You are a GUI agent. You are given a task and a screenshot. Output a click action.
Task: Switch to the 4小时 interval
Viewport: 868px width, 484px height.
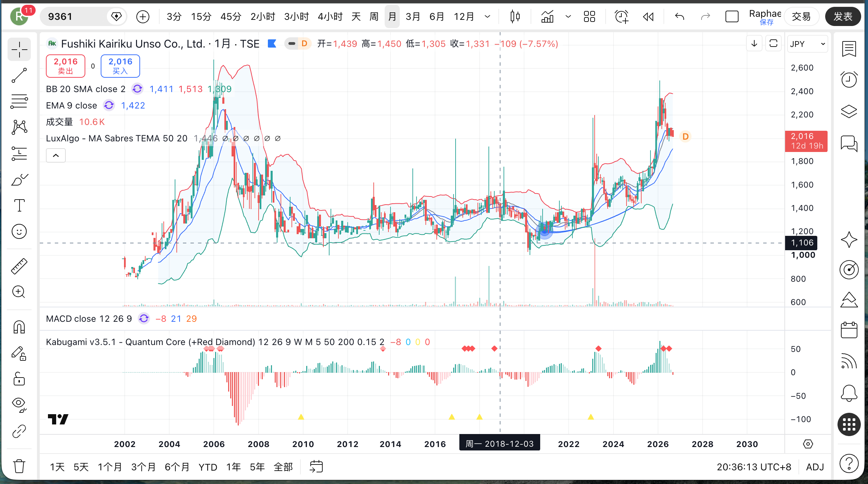pos(330,16)
